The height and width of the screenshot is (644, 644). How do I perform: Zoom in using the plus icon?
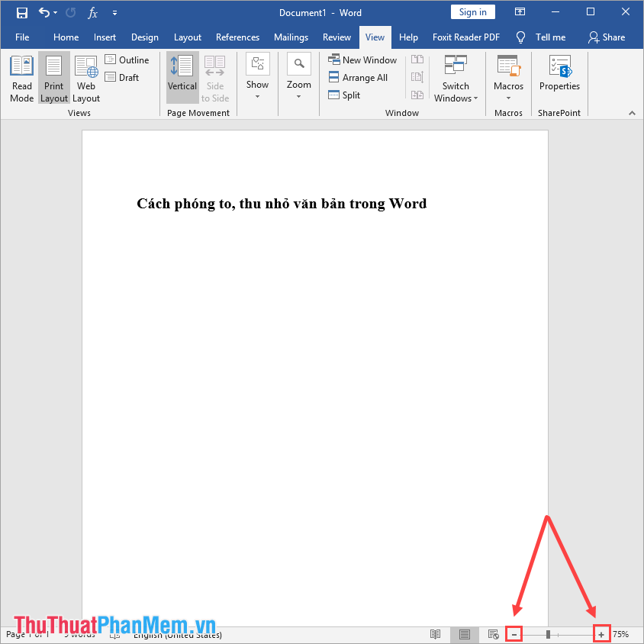click(x=601, y=634)
